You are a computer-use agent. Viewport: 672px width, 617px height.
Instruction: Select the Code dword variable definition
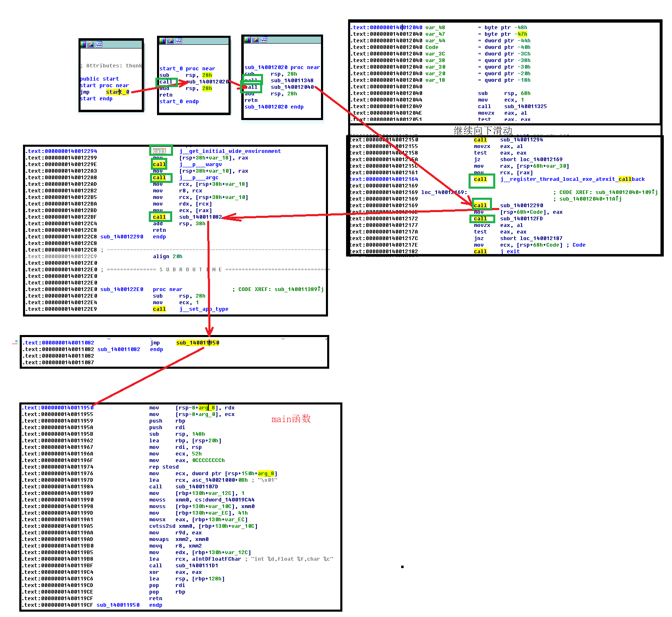[x=432, y=47]
